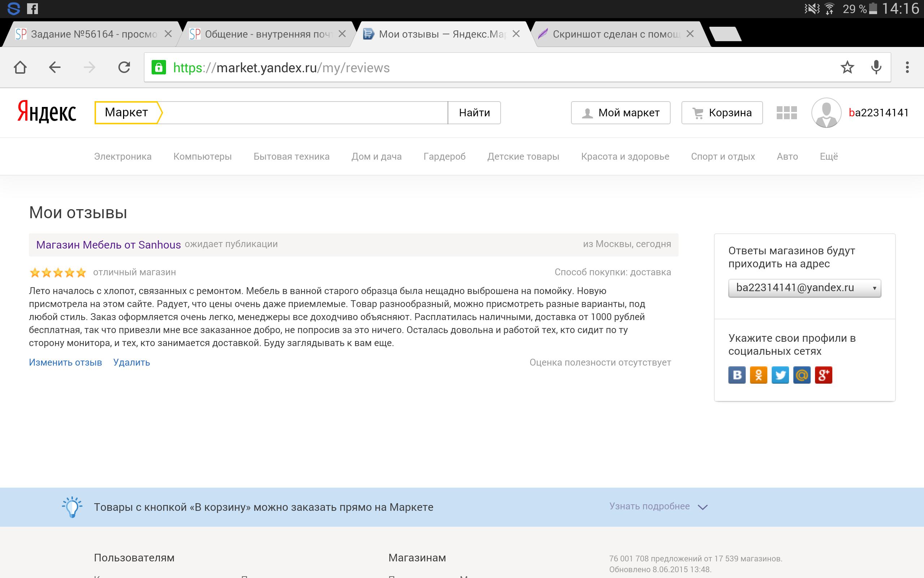The width and height of the screenshot is (924, 578).
Task: Click the Пользователям footer heading
Action: (x=134, y=558)
